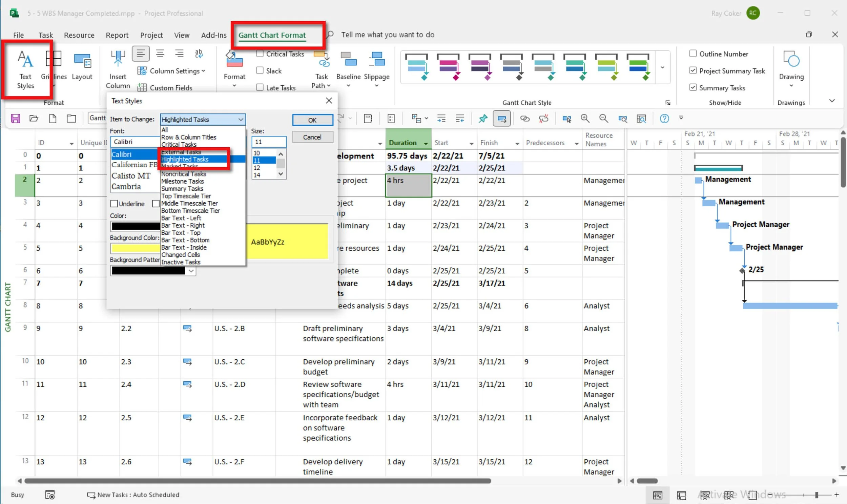The image size is (847, 504).
Task: Click the Save icon in quick toolbar
Action: point(16,119)
